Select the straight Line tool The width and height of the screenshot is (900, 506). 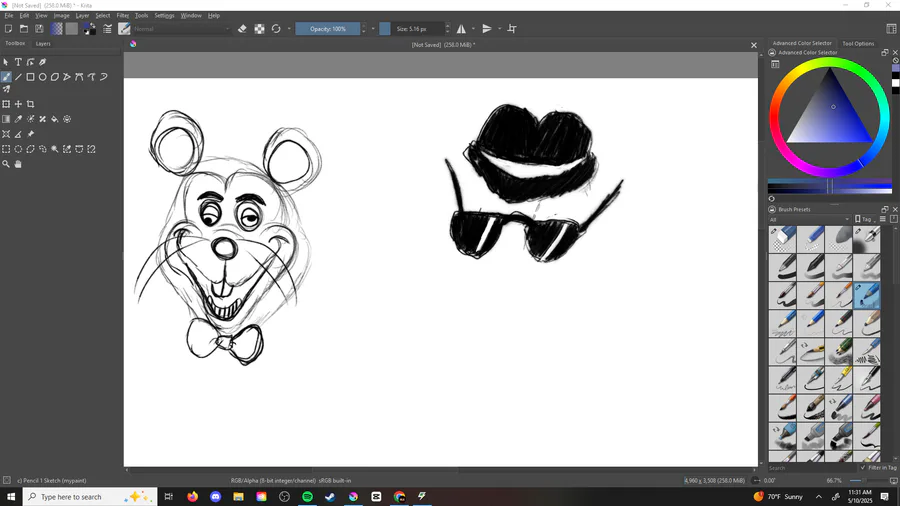(18, 77)
